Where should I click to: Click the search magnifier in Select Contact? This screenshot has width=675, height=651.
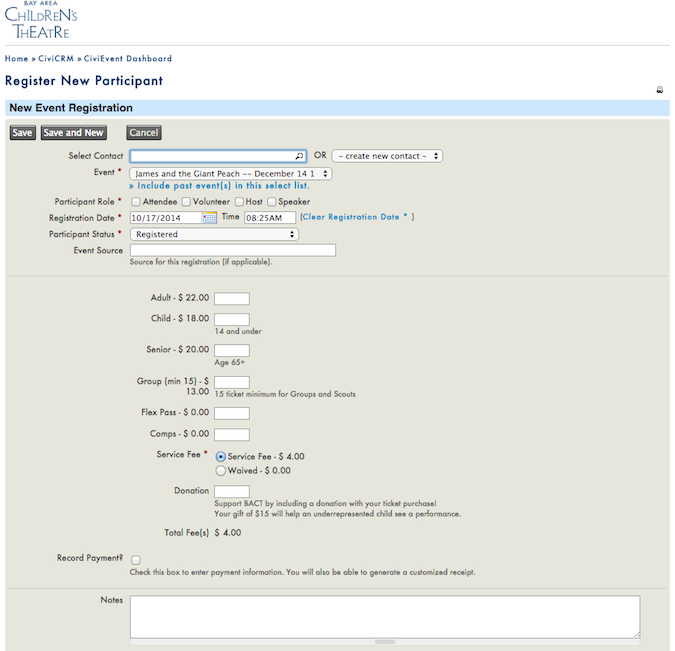click(299, 157)
